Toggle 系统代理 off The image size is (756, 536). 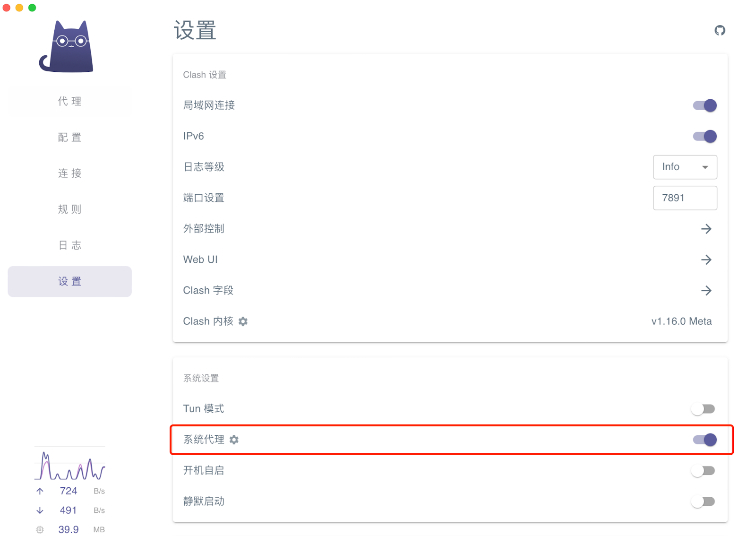pos(704,440)
